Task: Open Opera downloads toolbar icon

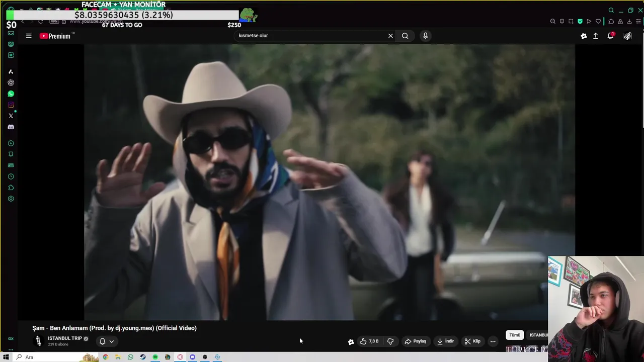Action: [x=629, y=21]
